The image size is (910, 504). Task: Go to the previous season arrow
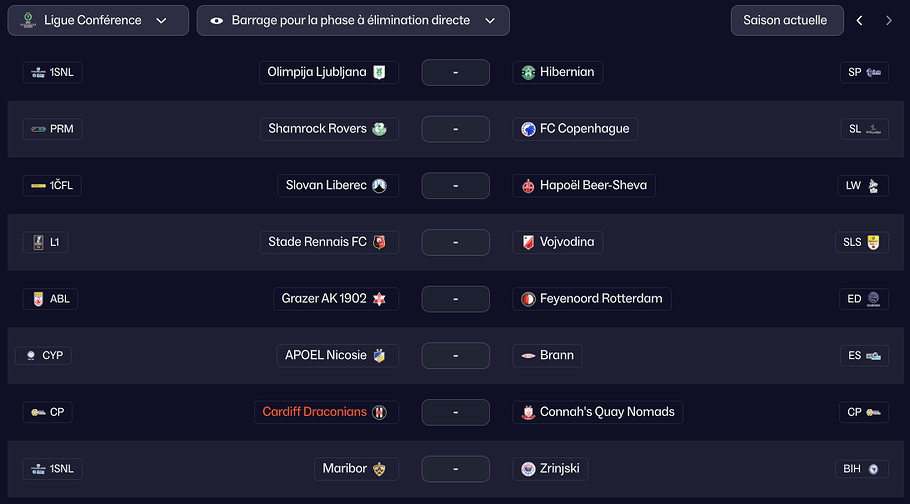(x=859, y=20)
